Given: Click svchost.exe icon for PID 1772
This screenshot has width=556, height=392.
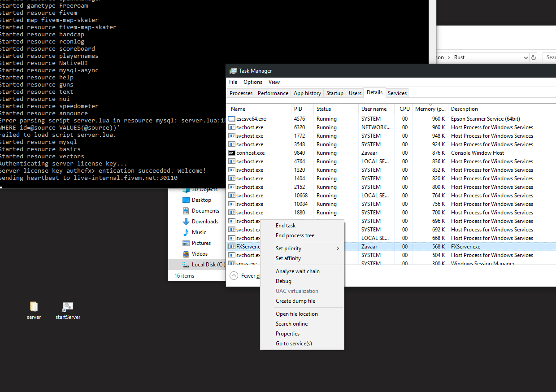Looking at the screenshot, I should 232,136.
